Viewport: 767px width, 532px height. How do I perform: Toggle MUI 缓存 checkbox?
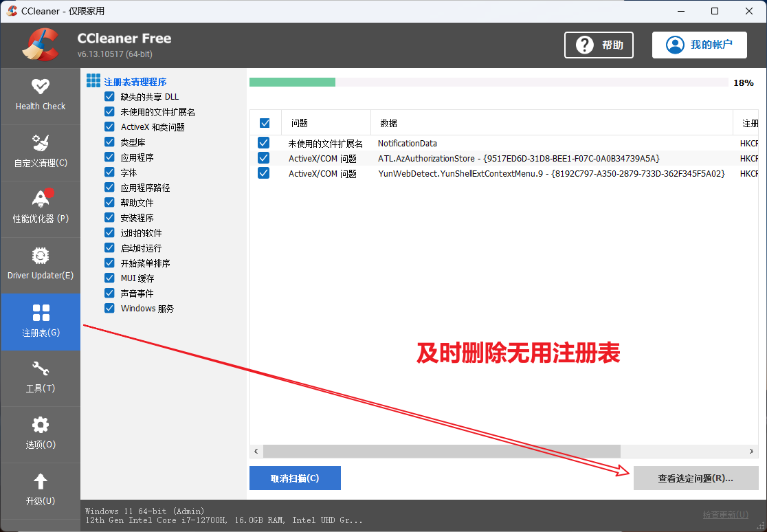coord(109,278)
